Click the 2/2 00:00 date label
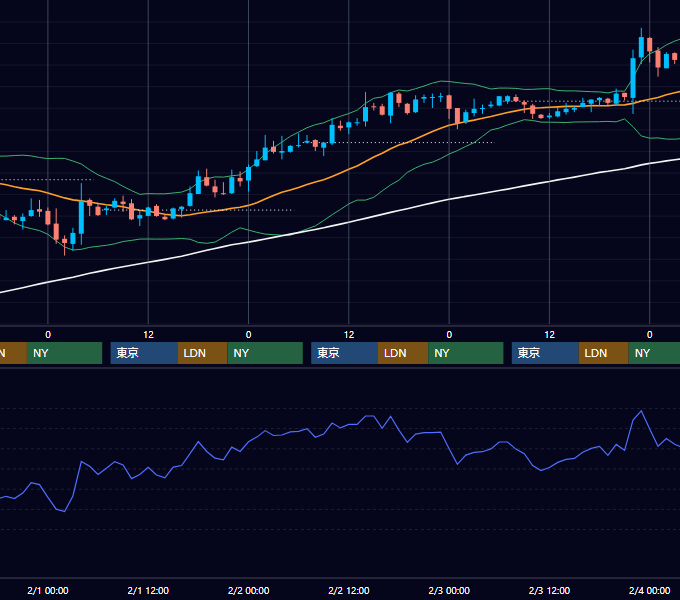This screenshot has width=680, height=600. (248, 590)
